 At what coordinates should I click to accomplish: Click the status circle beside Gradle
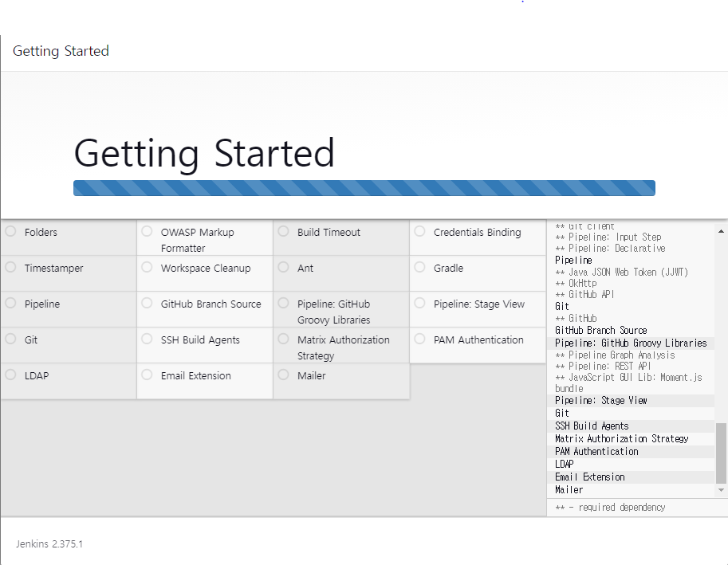[419, 267]
